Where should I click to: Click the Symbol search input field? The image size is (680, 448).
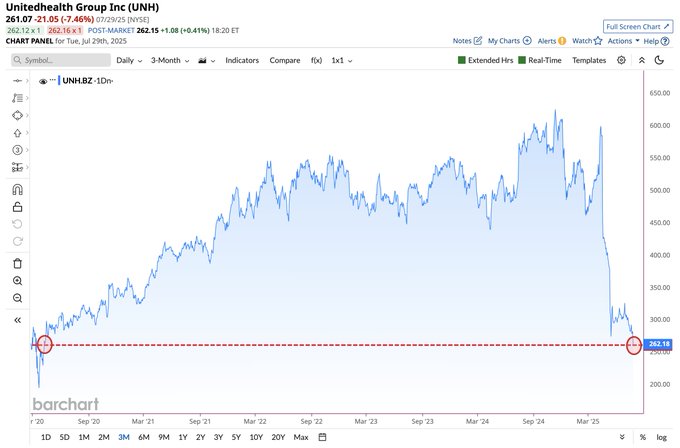(61, 60)
